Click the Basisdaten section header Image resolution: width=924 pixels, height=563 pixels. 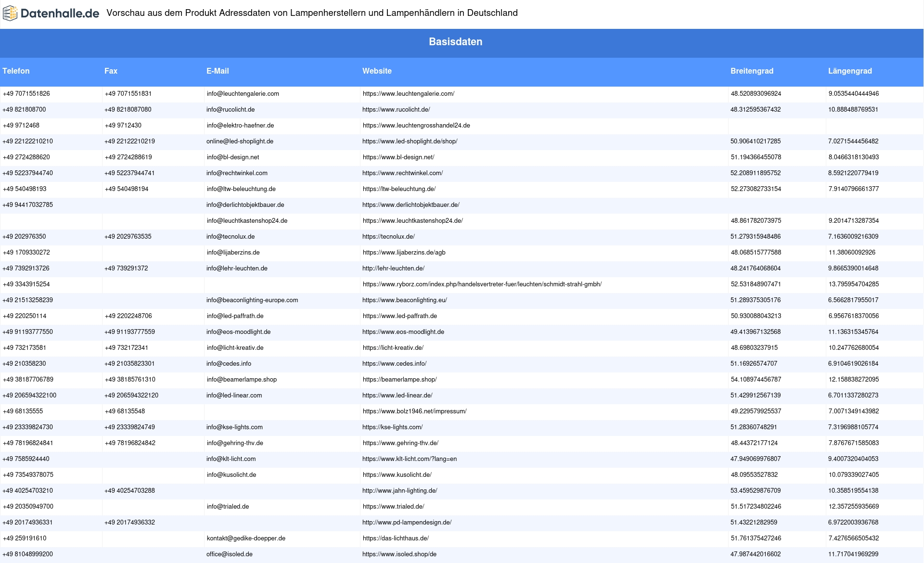(x=455, y=42)
